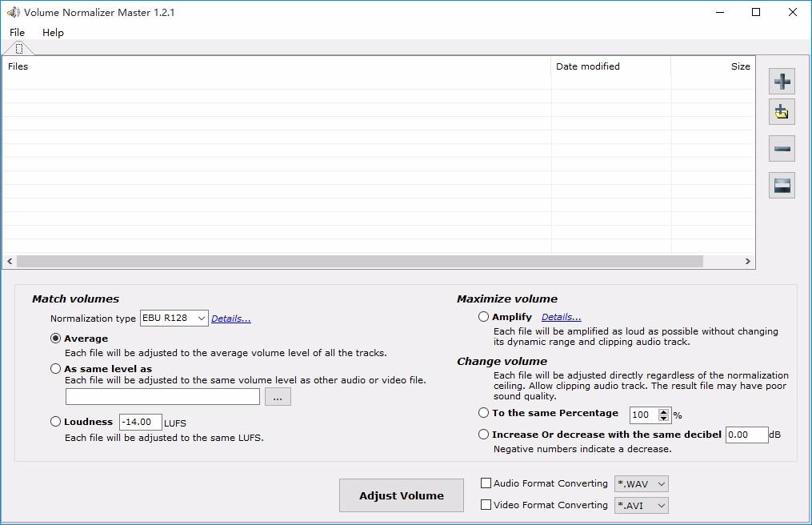Image resolution: width=812 pixels, height=525 pixels.
Task: Decrease percentage with the down spinner arrow
Action: pyautogui.click(x=664, y=418)
